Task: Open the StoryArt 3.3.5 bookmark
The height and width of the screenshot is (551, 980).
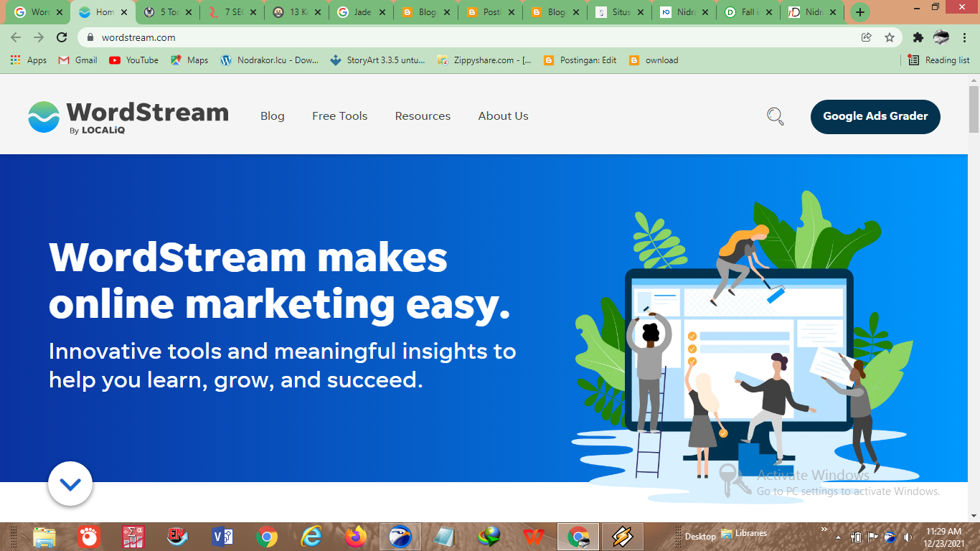Action: (377, 60)
